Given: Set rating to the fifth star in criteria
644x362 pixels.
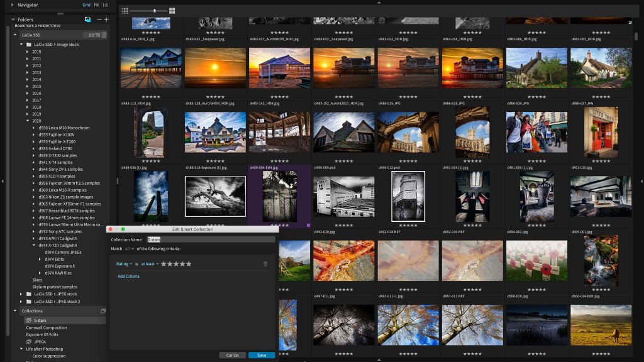Looking at the screenshot, I should [x=189, y=264].
